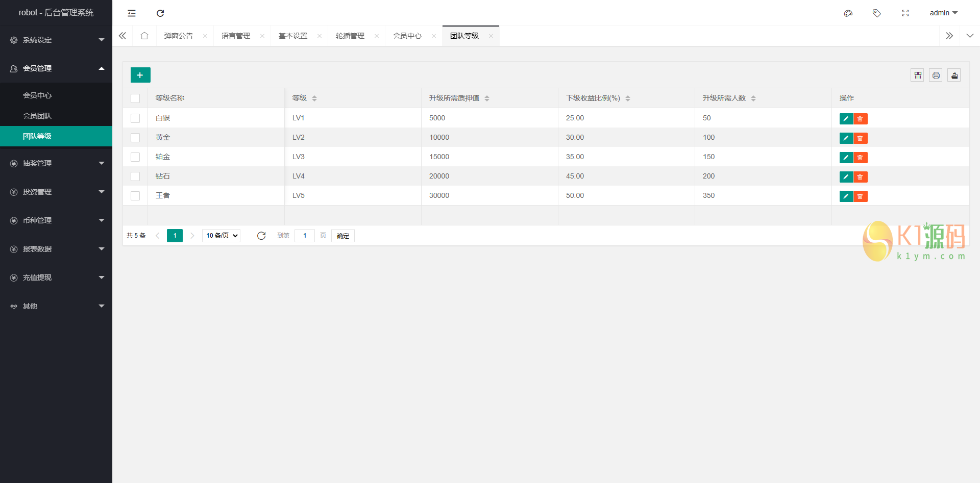Open the 10 条/页 page size dropdown
The width and height of the screenshot is (980, 483).
(222, 236)
